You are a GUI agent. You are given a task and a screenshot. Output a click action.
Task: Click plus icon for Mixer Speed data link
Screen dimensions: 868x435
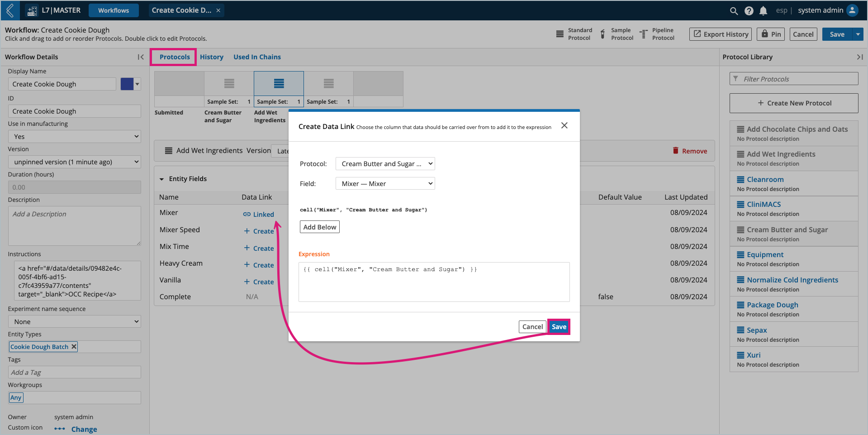coord(247,231)
